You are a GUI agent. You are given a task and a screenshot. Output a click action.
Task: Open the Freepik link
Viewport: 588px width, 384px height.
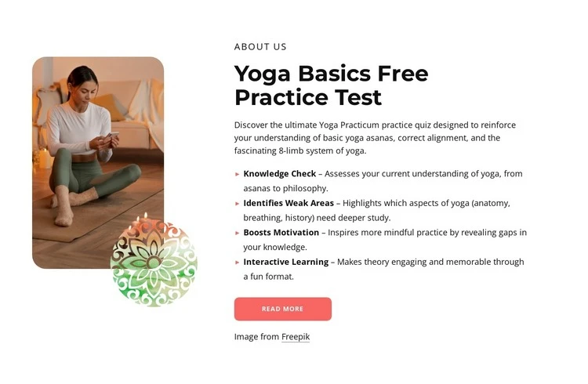[x=296, y=337]
